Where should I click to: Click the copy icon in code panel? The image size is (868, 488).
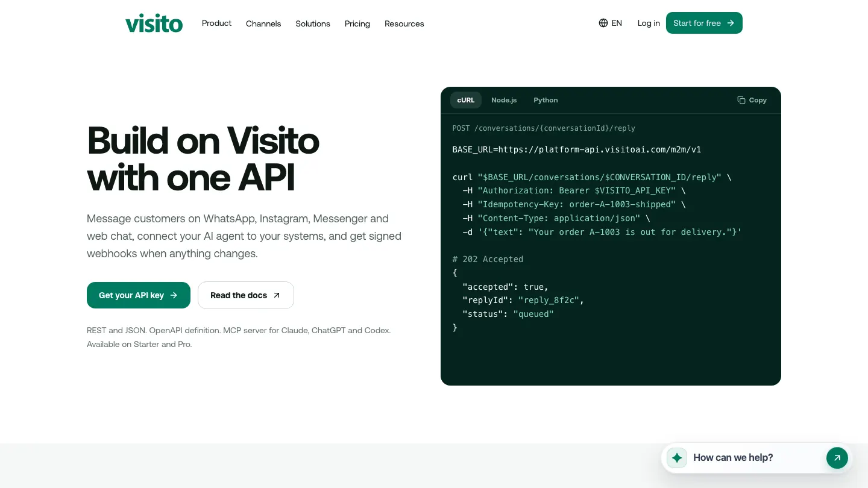tap(741, 100)
